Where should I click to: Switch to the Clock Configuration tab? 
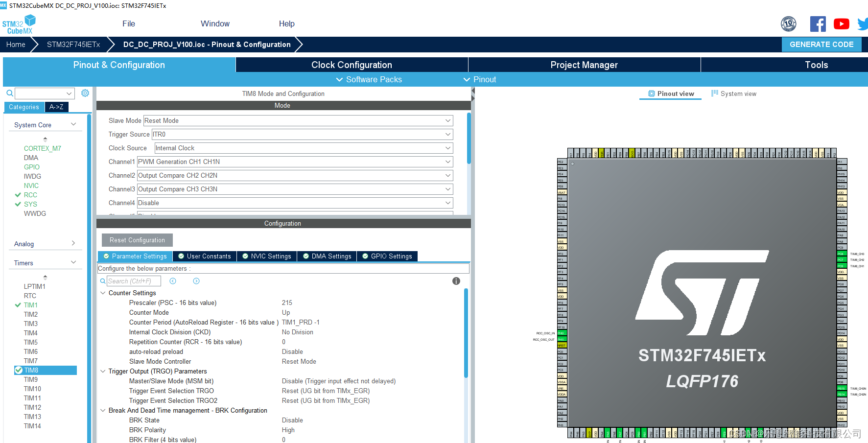[x=352, y=65]
